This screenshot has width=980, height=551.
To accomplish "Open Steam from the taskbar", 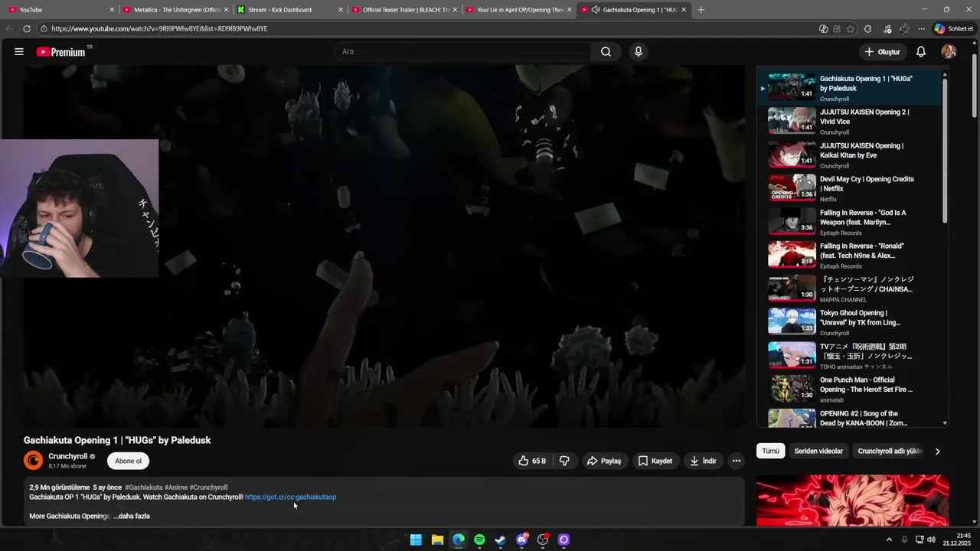I will [x=500, y=540].
